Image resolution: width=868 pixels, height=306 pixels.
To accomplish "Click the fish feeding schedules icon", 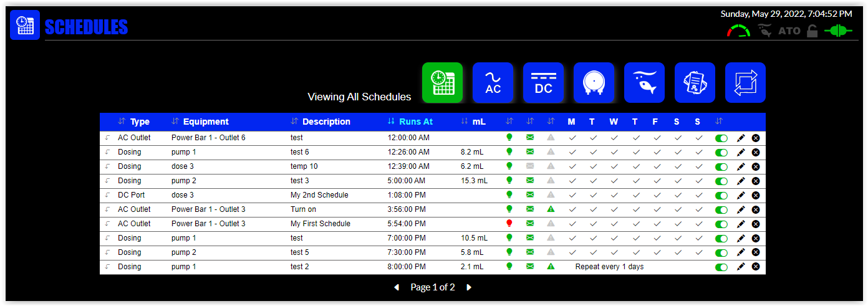I will [644, 82].
